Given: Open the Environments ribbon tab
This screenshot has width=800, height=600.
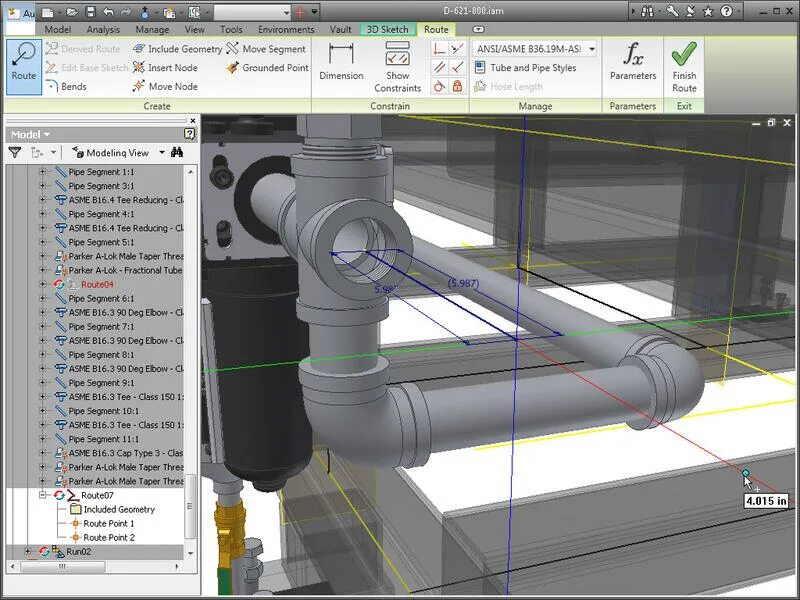Looking at the screenshot, I should 286,30.
